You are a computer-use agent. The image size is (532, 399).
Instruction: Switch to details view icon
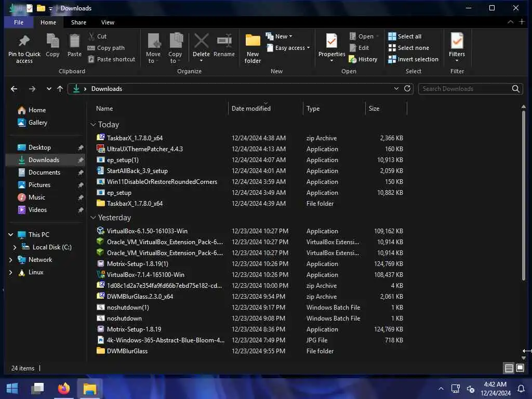(x=509, y=368)
